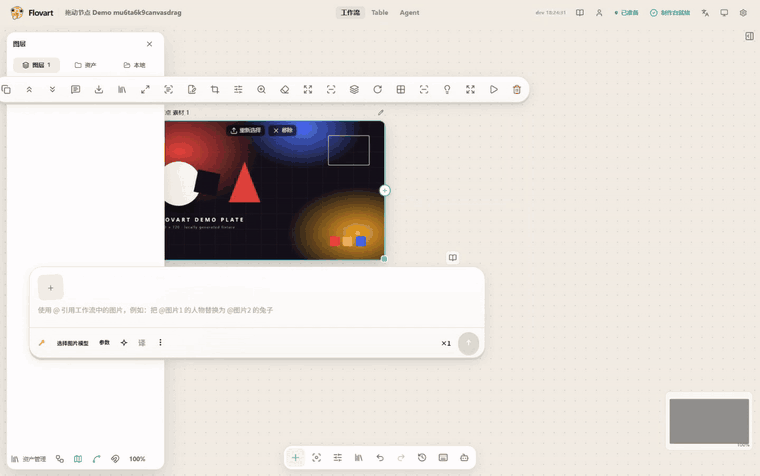Select the eraser tool icon
This screenshot has width=760, height=476.
click(x=285, y=90)
